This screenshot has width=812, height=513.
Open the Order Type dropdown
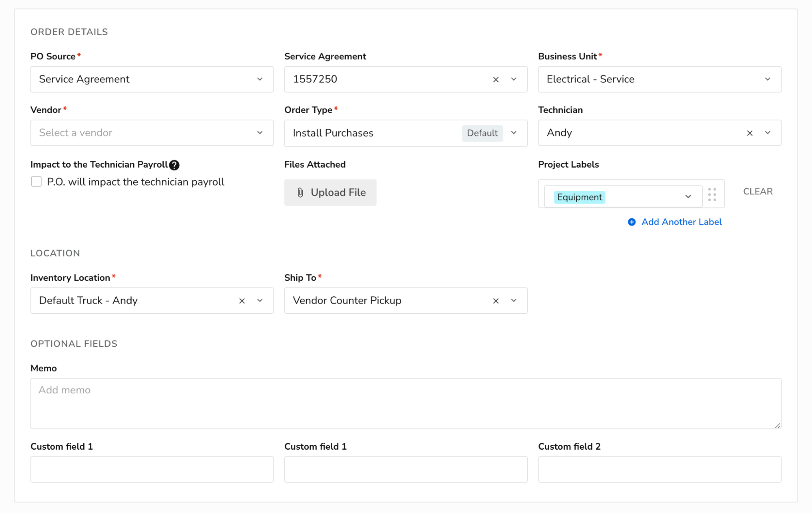(514, 133)
